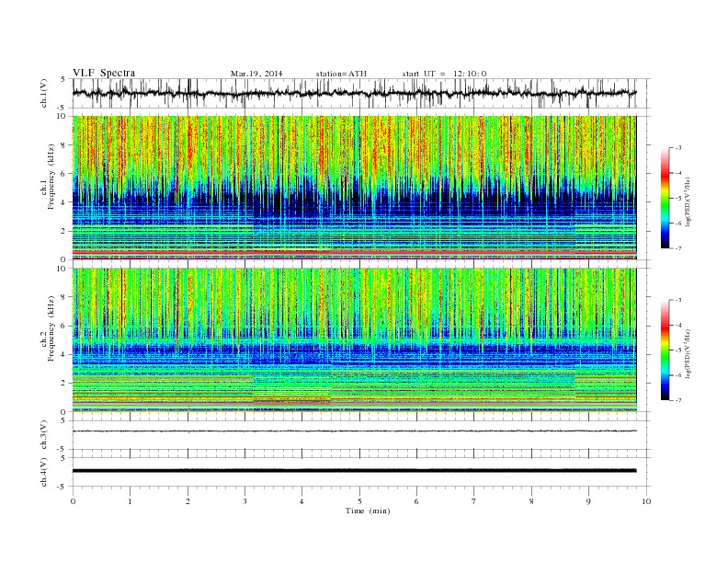
Task: Click the ch.3 voltage trace line
Action: [355, 431]
